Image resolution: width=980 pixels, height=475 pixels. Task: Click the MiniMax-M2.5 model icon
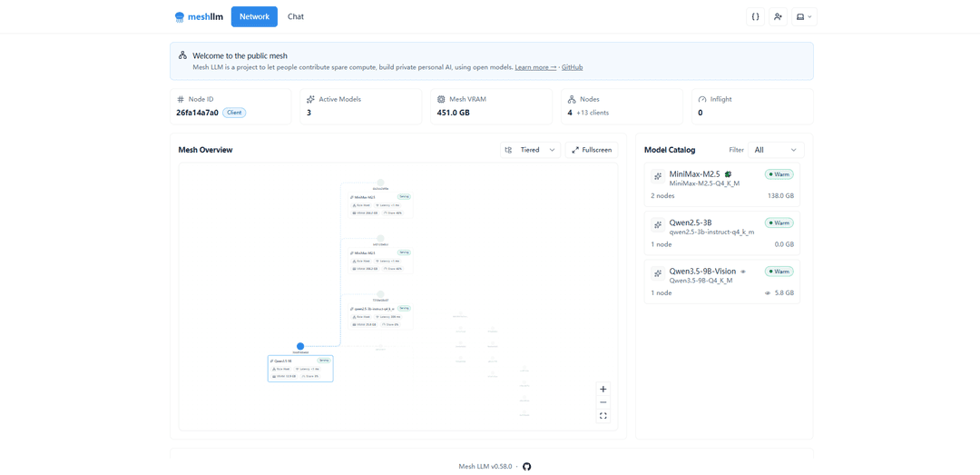pos(658,177)
